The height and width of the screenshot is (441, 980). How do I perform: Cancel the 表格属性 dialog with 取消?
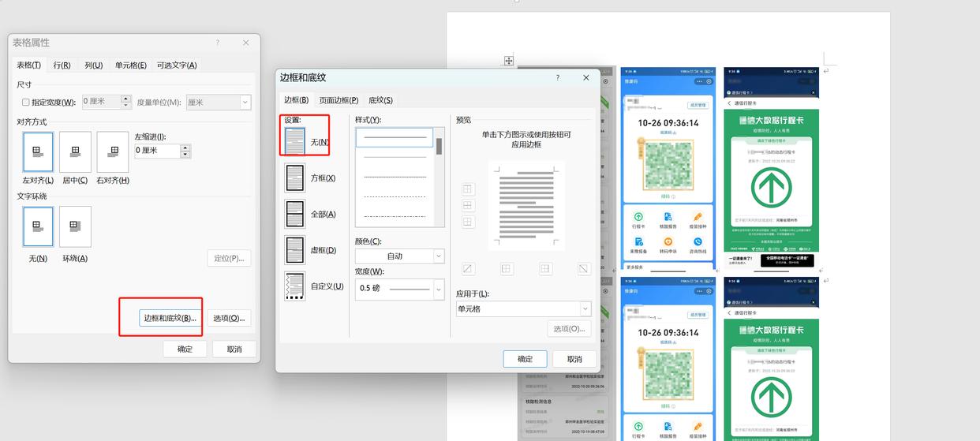coord(234,349)
